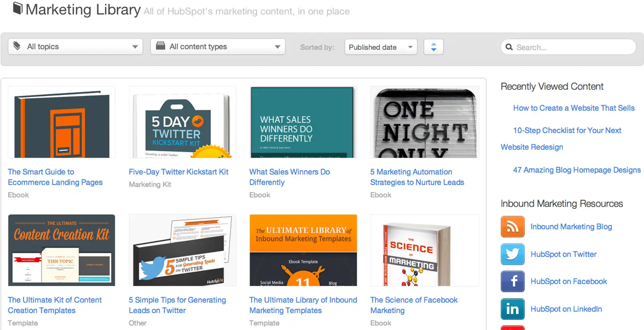
Task: Open 10-Step Checklist for Website Redesign link
Action: 561,139
